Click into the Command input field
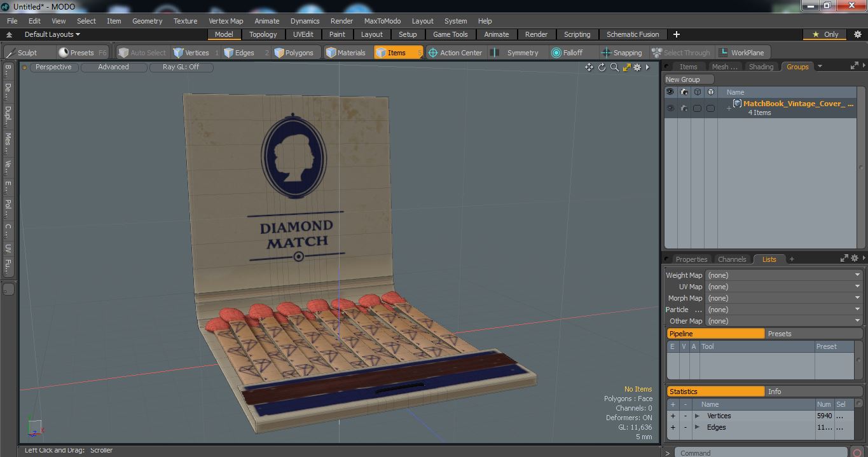 [x=761, y=453]
